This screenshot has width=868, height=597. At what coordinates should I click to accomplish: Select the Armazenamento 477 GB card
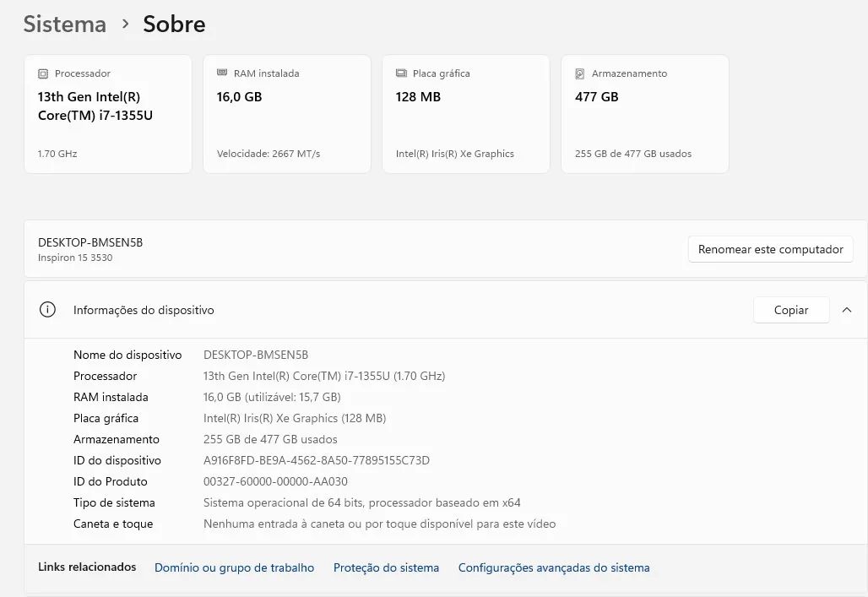(x=645, y=114)
